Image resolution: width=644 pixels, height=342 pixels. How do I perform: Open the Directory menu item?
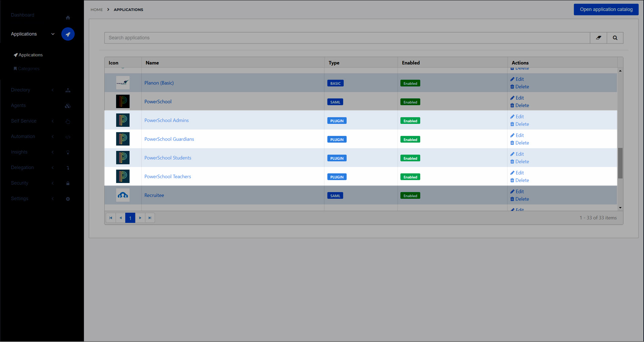click(20, 90)
